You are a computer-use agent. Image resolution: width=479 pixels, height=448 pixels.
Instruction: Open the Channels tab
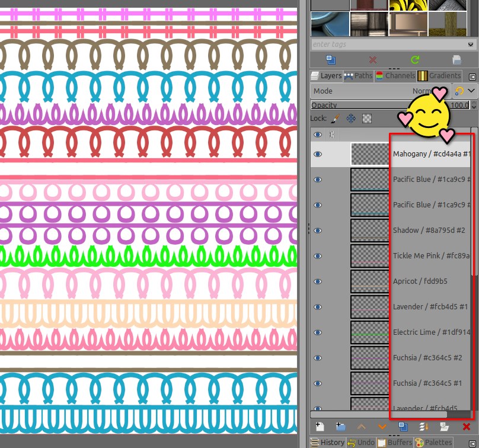coord(395,76)
